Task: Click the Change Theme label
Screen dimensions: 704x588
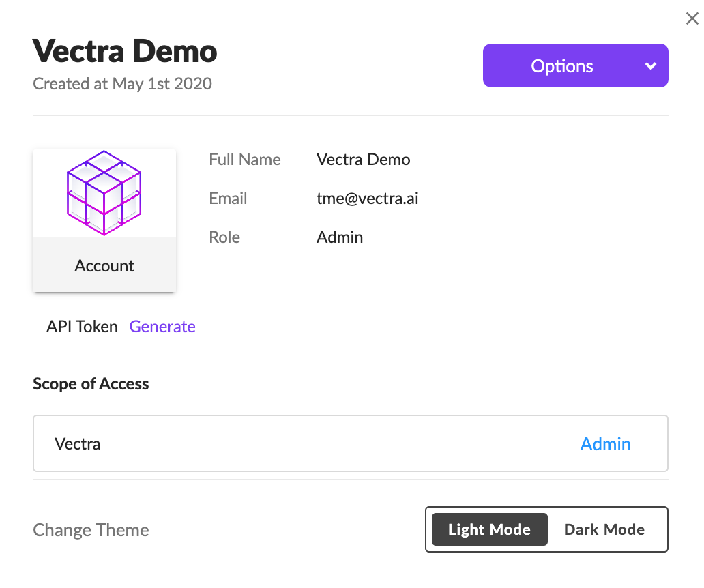Action: coord(91,530)
